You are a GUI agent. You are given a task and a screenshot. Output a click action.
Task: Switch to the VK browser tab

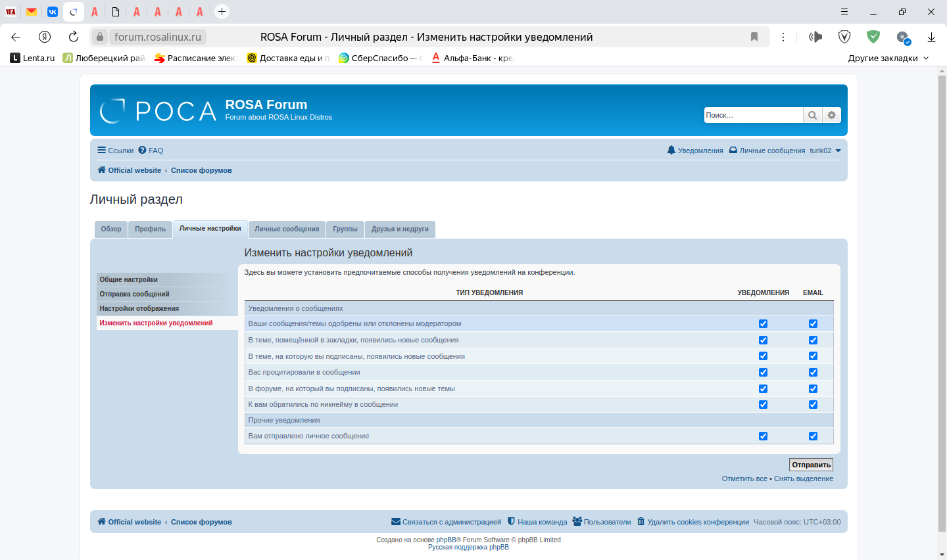pyautogui.click(x=53, y=11)
